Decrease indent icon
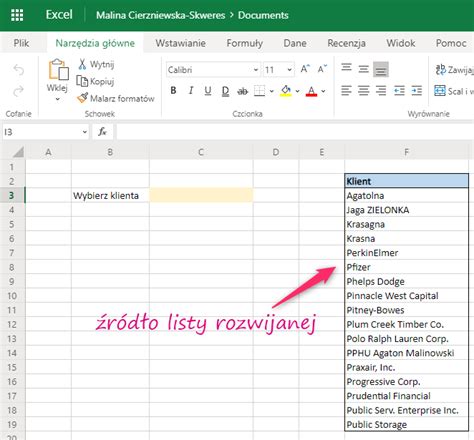 tap(399, 90)
